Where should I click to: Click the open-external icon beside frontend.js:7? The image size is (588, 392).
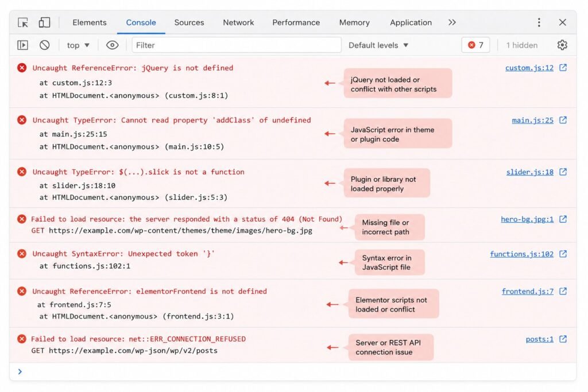point(563,291)
